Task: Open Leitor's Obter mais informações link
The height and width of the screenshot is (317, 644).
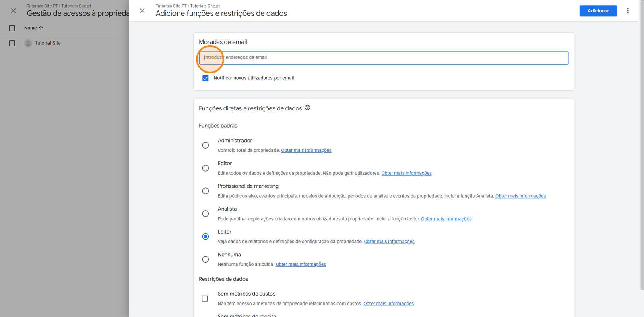Action: [389, 242]
